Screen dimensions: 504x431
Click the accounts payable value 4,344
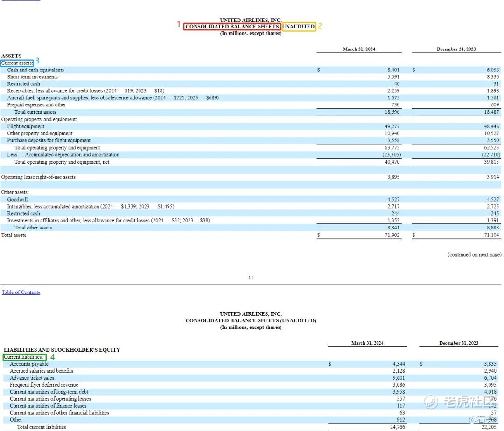click(399, 364)
